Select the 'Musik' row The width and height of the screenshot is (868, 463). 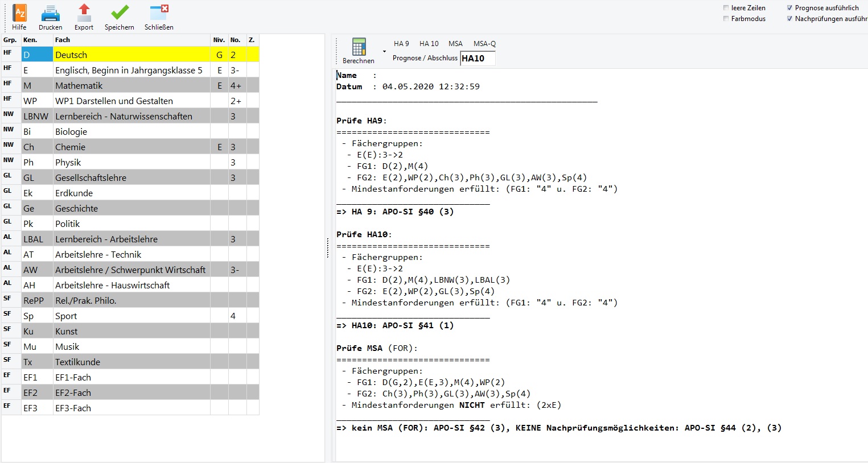(130, 346)
